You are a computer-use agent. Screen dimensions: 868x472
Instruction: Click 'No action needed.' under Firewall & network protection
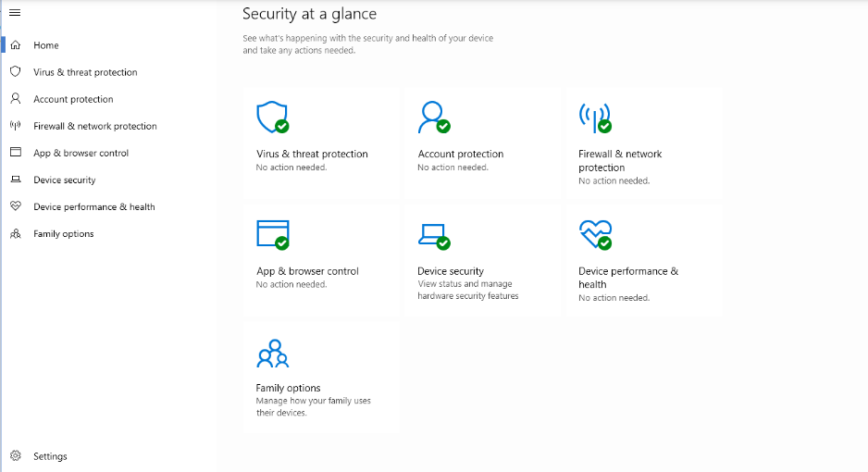pos(614,180)
